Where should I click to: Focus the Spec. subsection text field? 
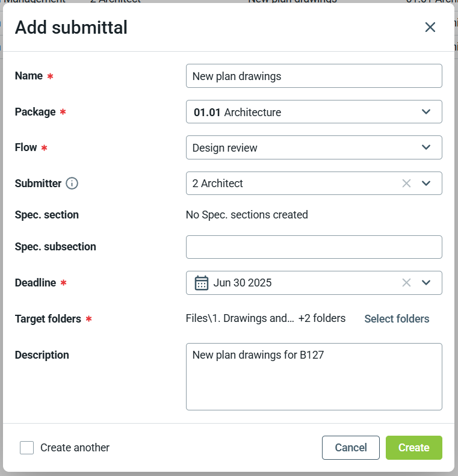tap(314, 247)
